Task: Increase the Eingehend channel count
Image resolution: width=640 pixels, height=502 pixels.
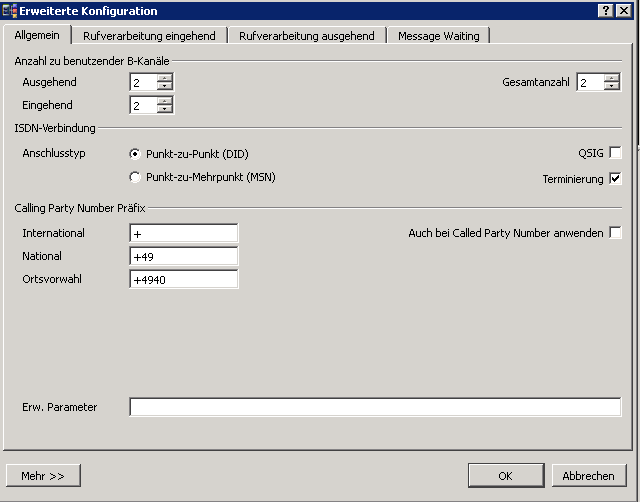Action: (165, 101)
